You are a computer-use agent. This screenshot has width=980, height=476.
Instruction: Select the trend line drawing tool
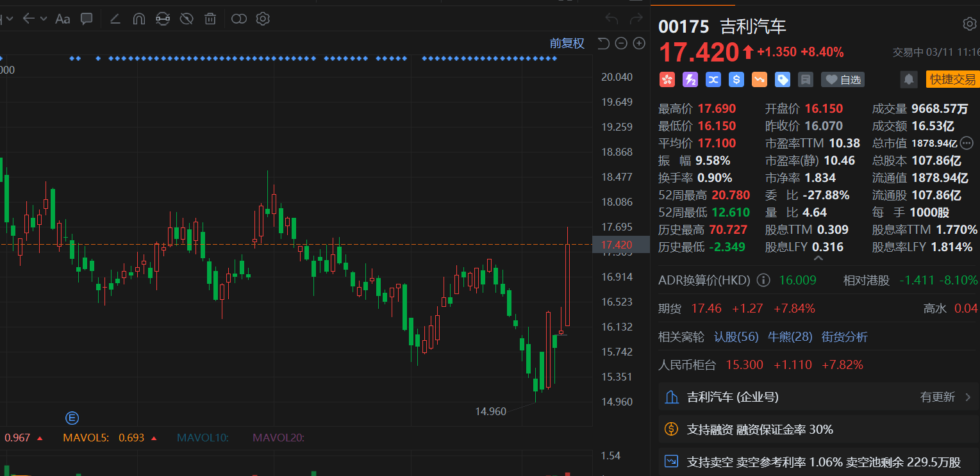pyautogui.click(x=115, y=19)
